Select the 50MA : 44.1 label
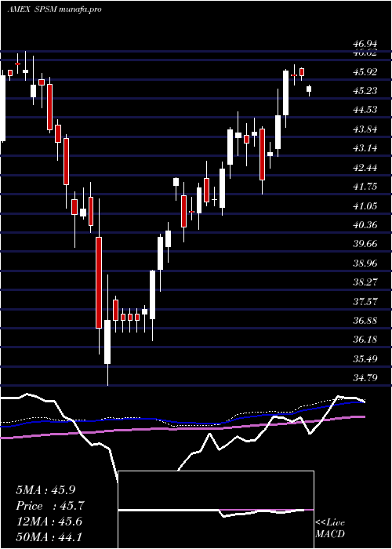The width and height of the screenshot is (392, 549). 49,536
